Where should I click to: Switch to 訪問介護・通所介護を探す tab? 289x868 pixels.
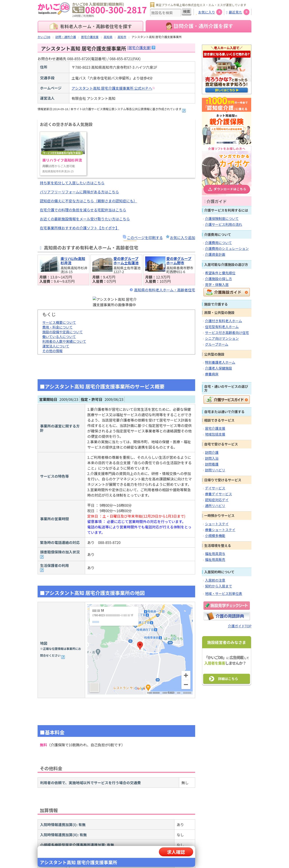coord(199,26)
